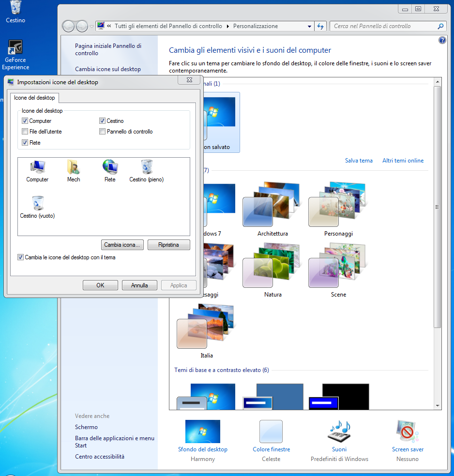The image size is (454, 476).
Task: Open the Sfondo del desktop icon
Action: tap(202, 431)
